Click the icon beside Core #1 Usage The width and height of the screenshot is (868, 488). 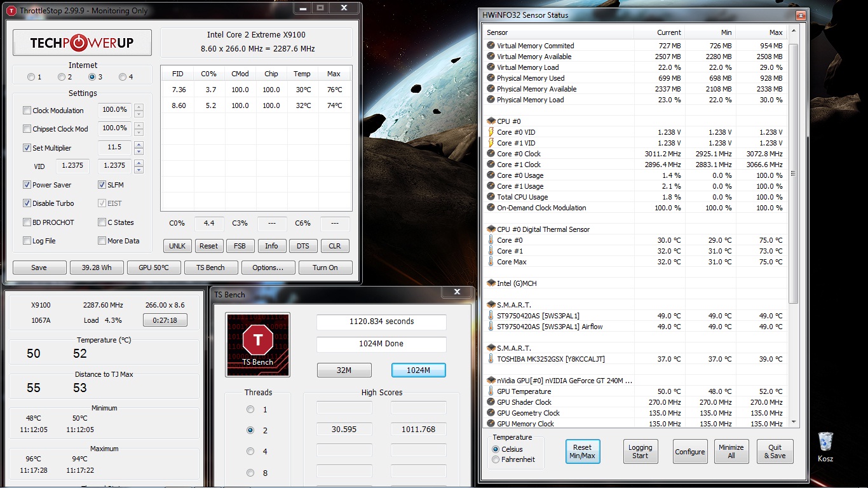pyautogui.click(x=491, y=186)
